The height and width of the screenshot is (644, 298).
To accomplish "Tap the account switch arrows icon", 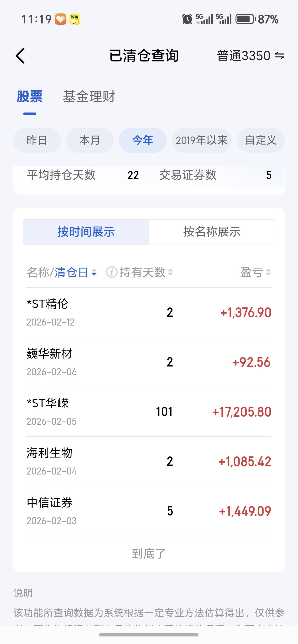I will coord(279,56).
